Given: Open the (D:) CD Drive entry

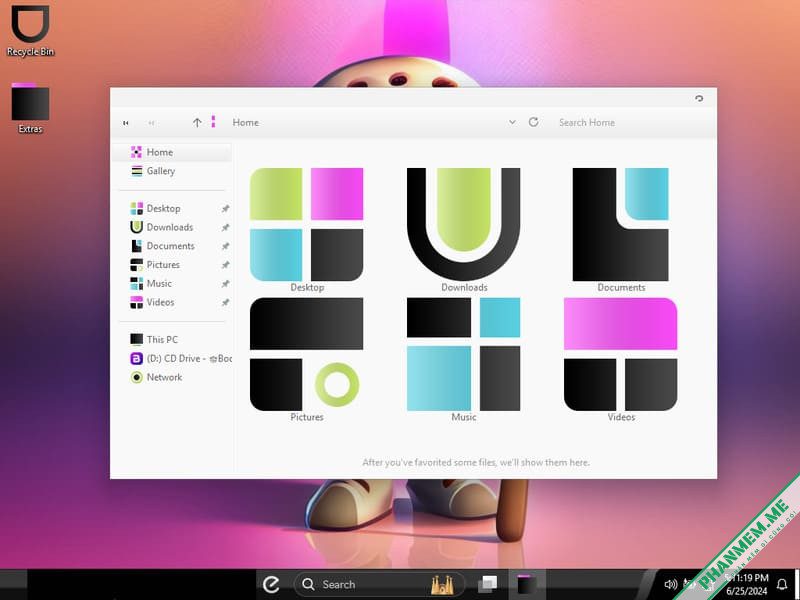Looking at the screenshot, I should click(181, 359).
